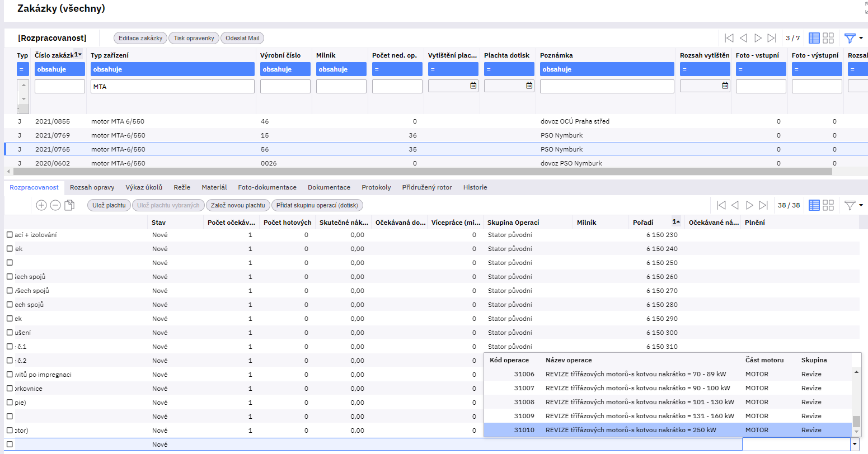Open the operation combo box dropdown arrow
This screenshot has width=868, height=454.
[855, 444]
